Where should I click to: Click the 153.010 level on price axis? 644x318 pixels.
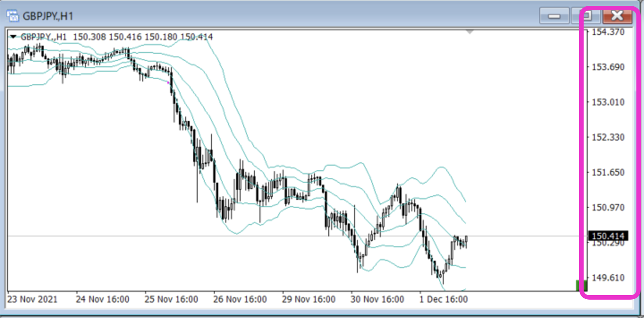[608, 102]
